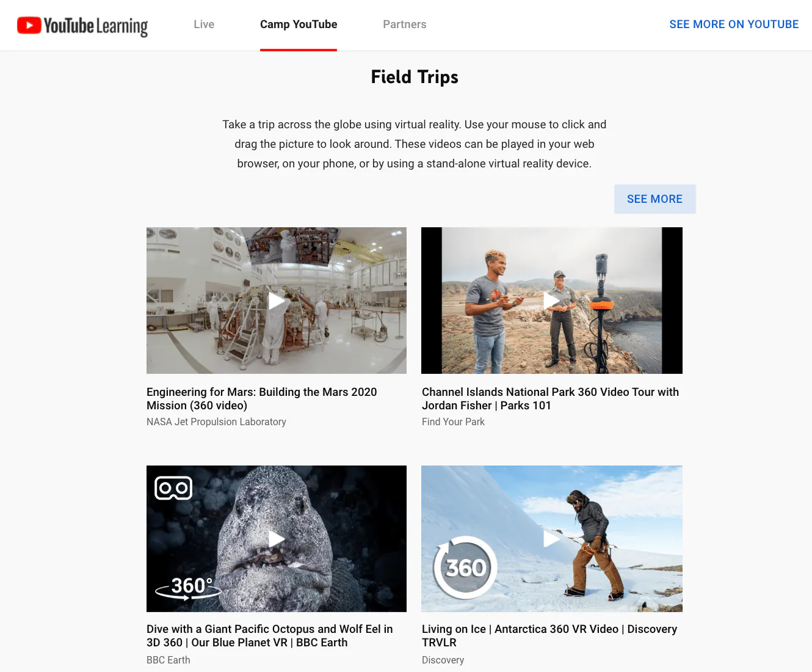Open Channel Islands National Park 360 title link

point(550,399)
